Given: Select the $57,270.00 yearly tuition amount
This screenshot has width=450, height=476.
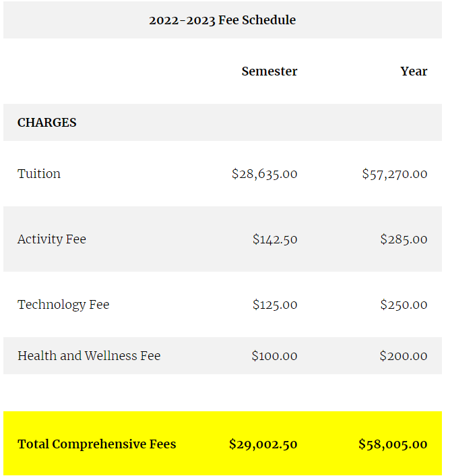Looking at the screenshot, I should 394,174.
